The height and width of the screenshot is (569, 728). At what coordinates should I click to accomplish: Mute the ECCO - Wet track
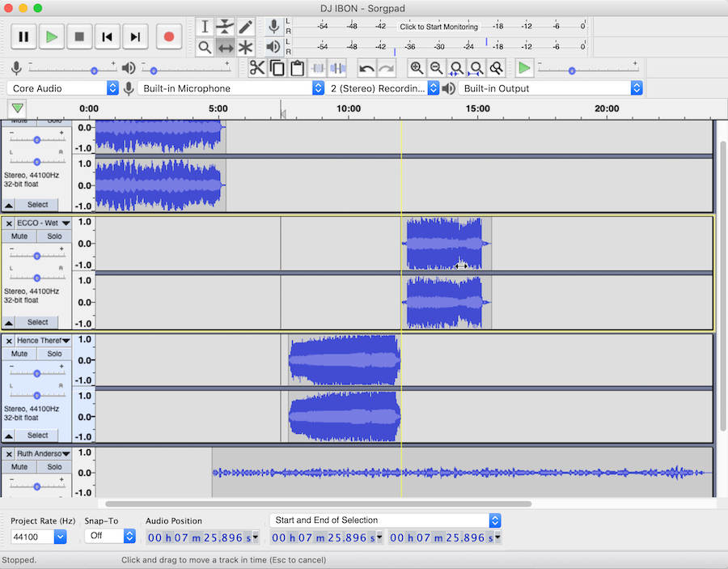pyautogui.click(x=19, y=236)
